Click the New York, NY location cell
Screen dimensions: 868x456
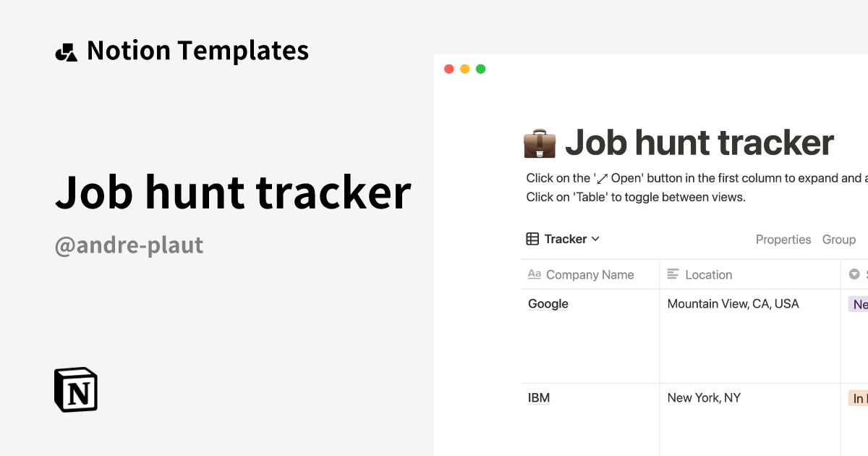(x=704, y=397)
